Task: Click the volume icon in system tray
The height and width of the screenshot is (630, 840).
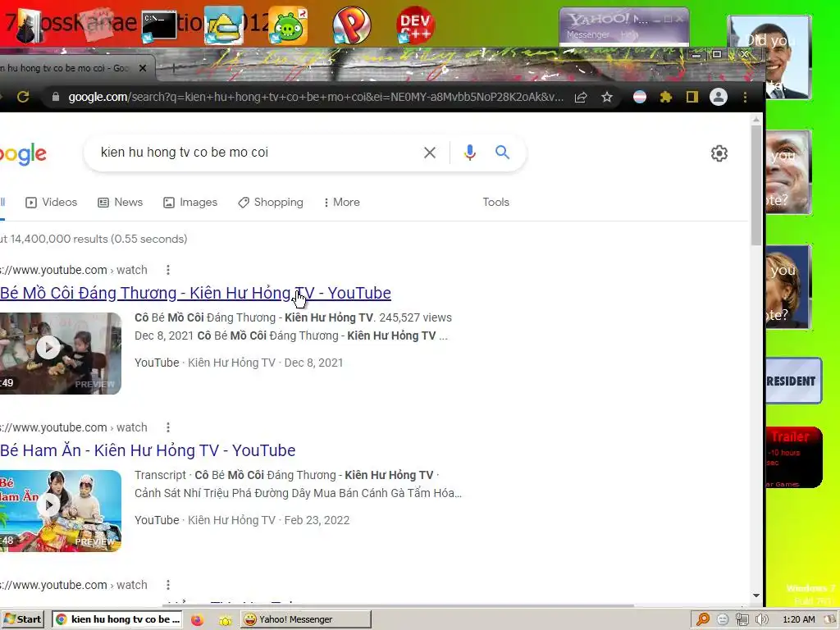Action: pos(762,620)
